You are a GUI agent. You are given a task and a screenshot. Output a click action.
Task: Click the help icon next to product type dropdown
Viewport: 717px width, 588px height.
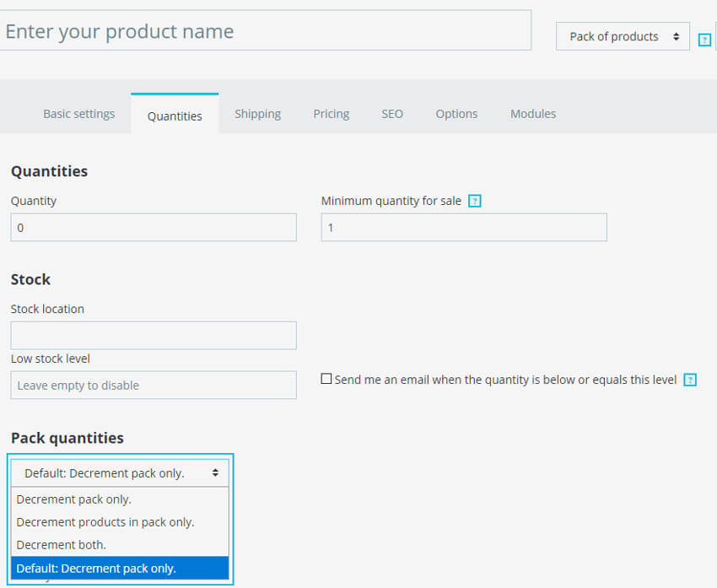coord(704,39)
